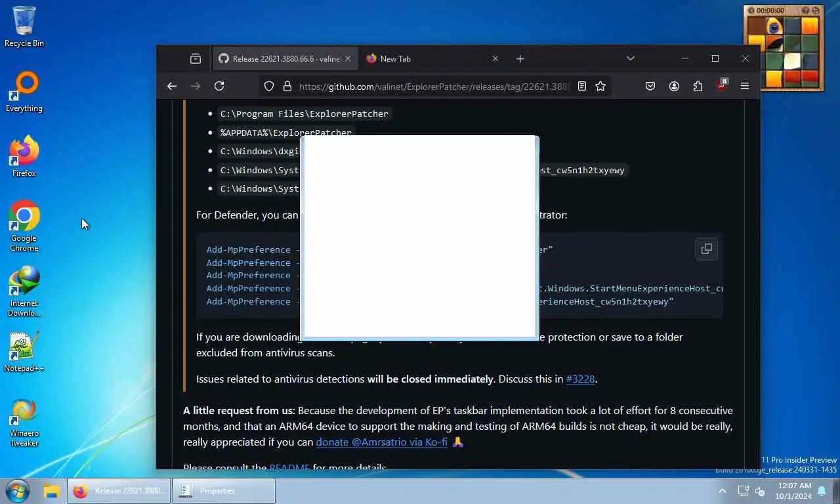This screenshot has height=504, width=840.
Task: Open the Firefox hamburger application menu
Action: (x=745, y=86)
